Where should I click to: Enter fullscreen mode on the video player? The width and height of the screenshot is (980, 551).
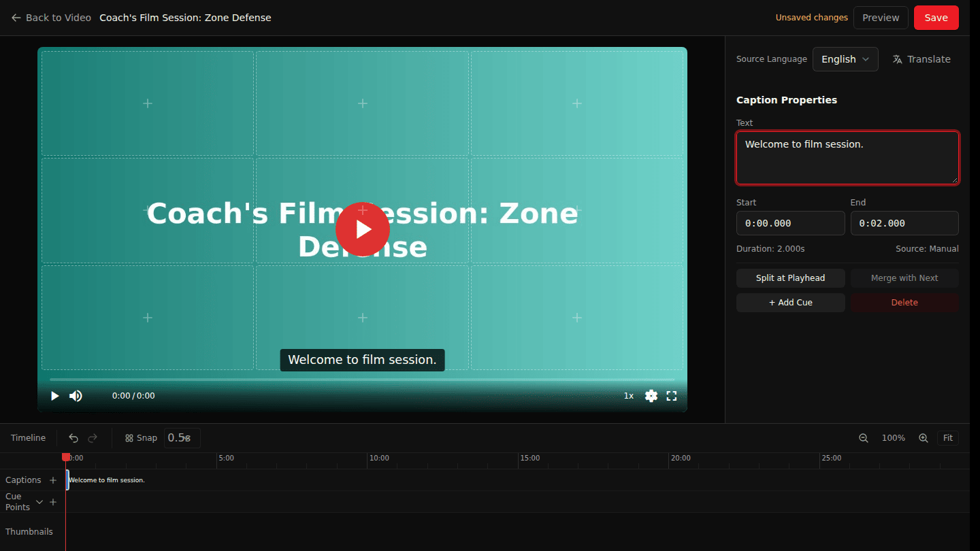tap(672, 396)
